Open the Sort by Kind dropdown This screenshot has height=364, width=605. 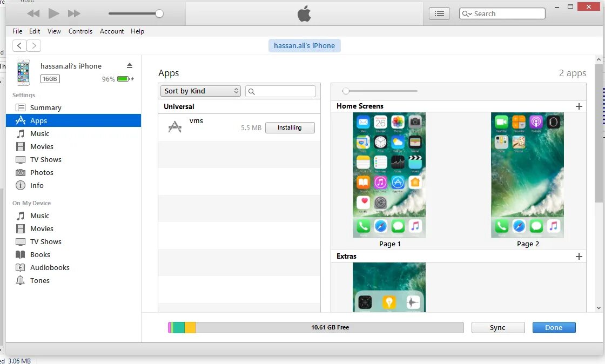click(200, 91)
